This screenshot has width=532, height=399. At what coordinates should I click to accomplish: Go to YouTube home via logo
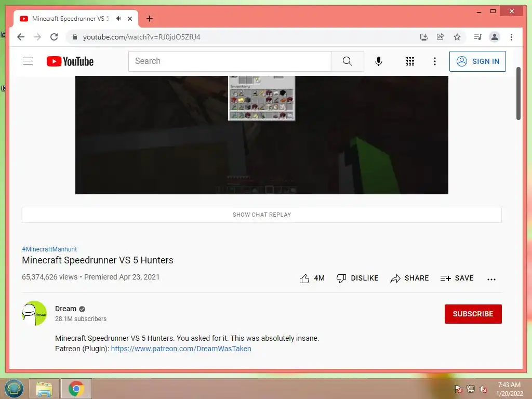pos(70,61)
